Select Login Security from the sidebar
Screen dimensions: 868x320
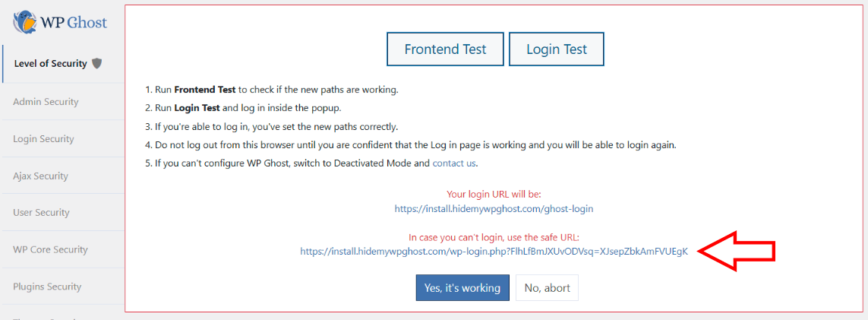pos(43,139)
